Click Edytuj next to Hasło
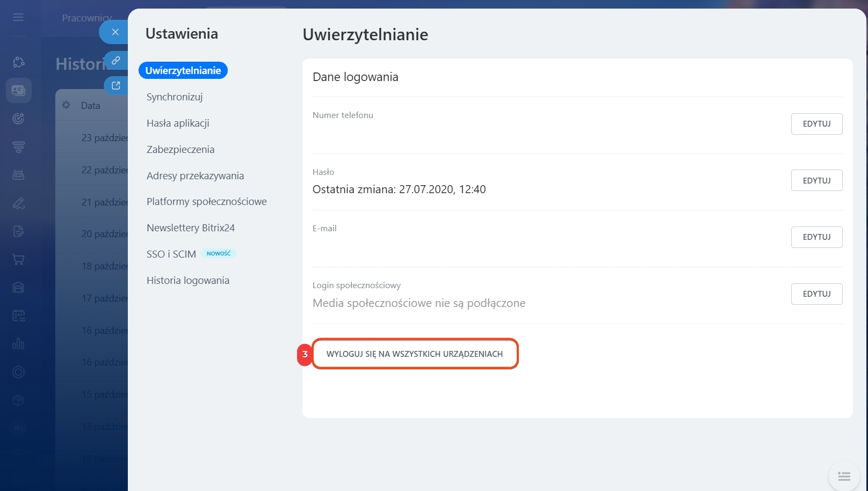 pos(816,181)
